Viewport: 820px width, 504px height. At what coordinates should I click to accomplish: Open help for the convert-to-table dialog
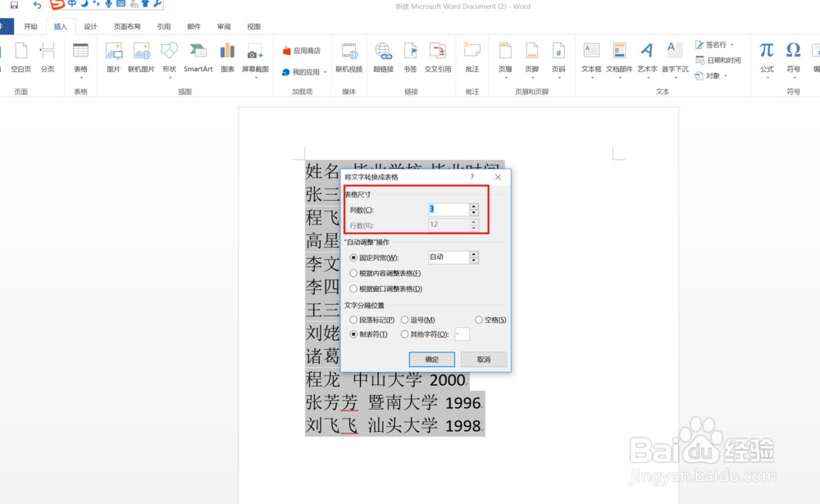tap(471, 177)
